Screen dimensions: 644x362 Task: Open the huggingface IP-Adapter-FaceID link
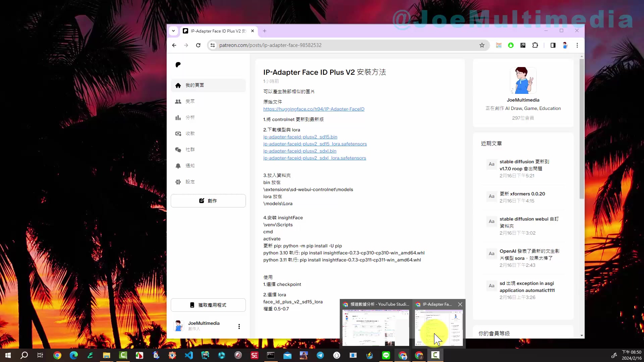click(314, 109)
